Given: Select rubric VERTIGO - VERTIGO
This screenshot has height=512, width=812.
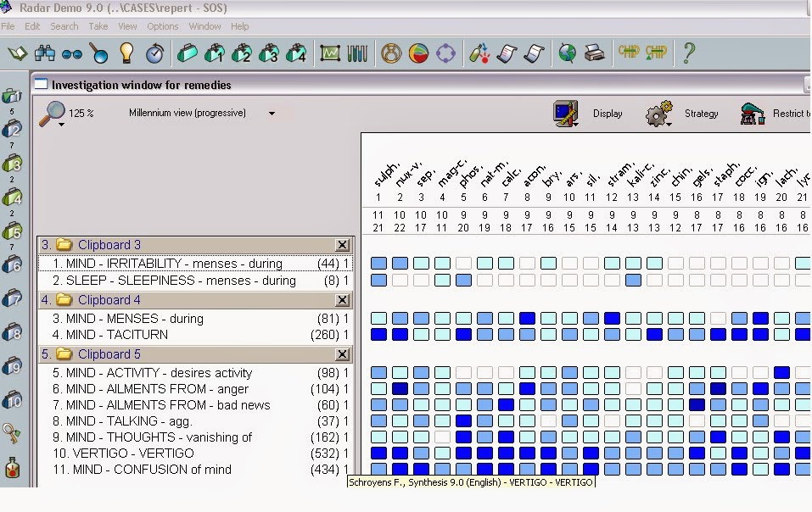Looking at the screenshot, I should tap(195, 454).
